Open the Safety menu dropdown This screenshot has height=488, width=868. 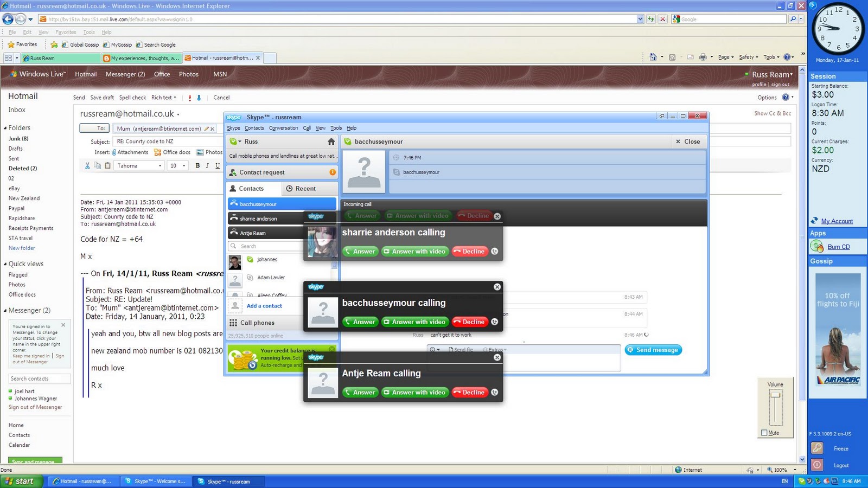click(749, 57)
